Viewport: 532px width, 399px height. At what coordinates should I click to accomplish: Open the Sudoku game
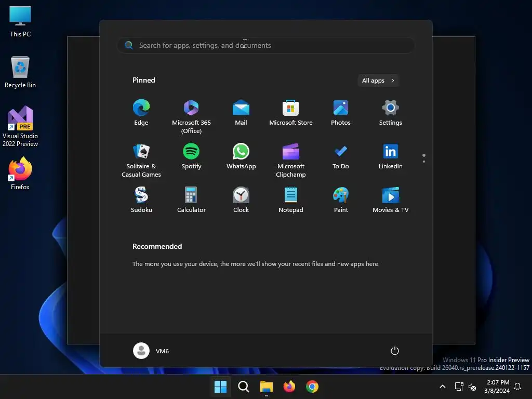click(x=141, y=200)
